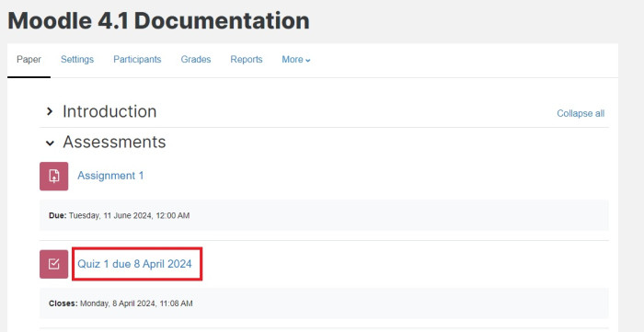Screen dimensions: 644x332
Task: Open Quiz 1 due 8 April 2024
Action: (134, 264)
